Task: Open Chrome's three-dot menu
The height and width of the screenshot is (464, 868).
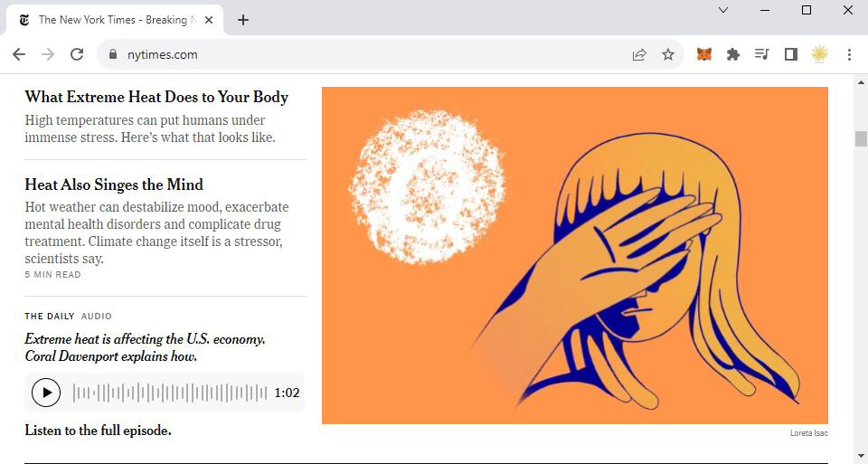Action: (849, 54)
